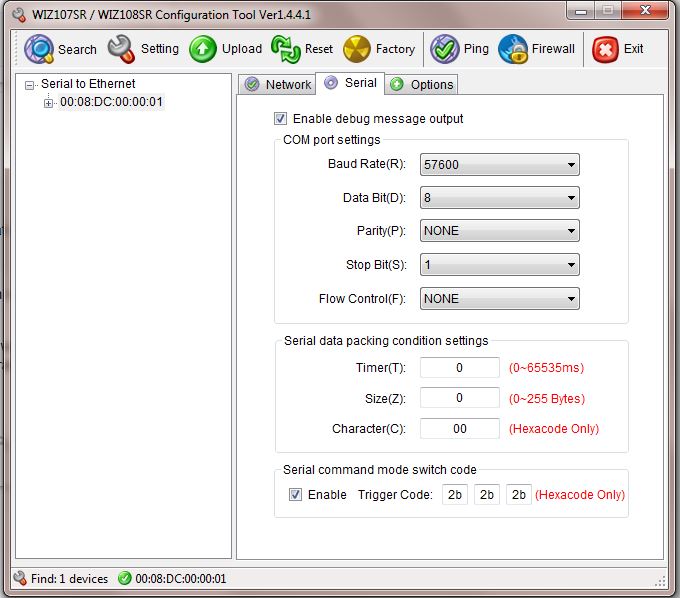The height and width of the screenshot is (598, 680).
Task: Click the green Upload arrow icon
Action: click(203, 49)
